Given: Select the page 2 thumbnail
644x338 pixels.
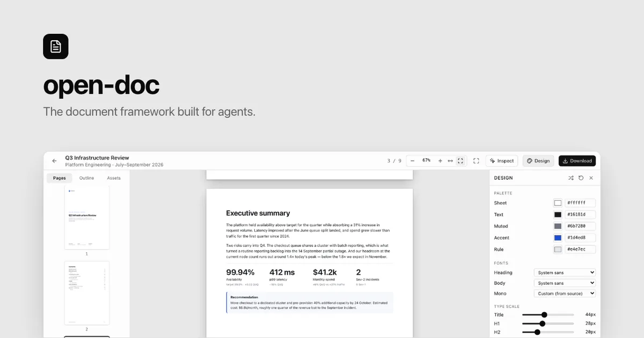Looking at the screenshot, I should 86,293.
